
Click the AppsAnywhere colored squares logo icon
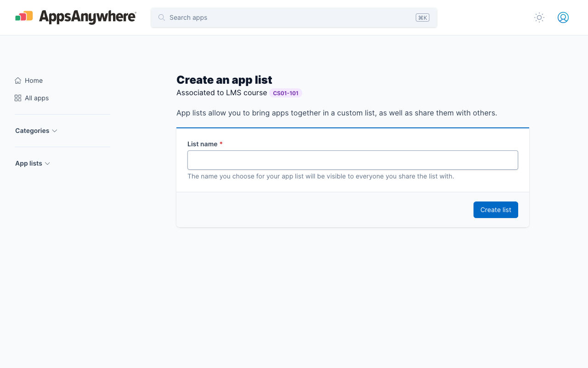pyautogui.click(x=24, y=17)
